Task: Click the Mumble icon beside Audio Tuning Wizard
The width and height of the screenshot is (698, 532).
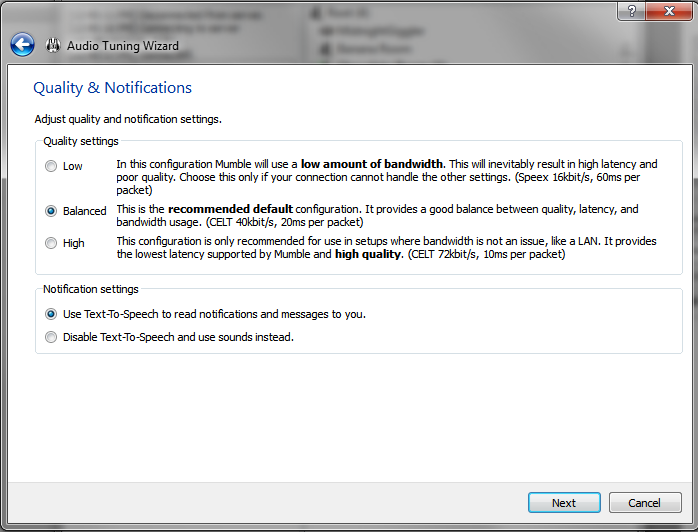Action: (x=53, y=45)
